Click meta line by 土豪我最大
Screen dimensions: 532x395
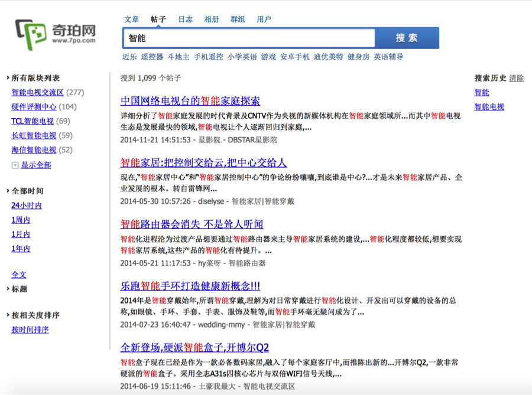click(207, 387)
